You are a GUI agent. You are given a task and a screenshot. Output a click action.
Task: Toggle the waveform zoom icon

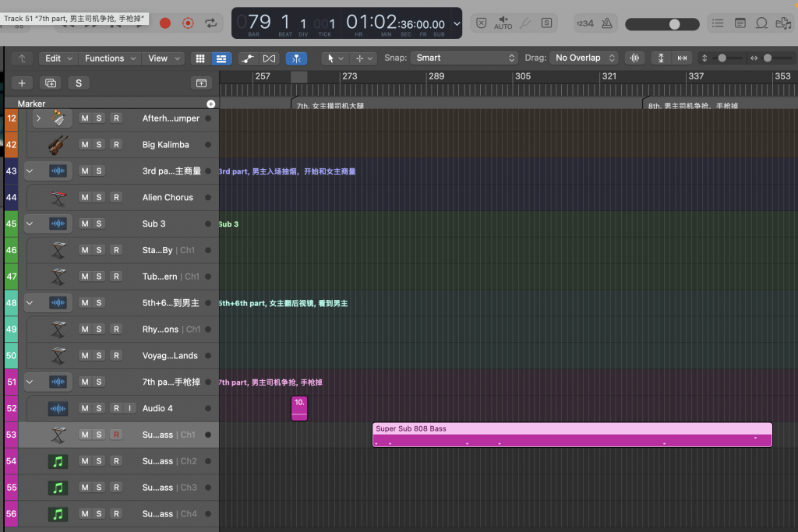[x=634, y=58]
